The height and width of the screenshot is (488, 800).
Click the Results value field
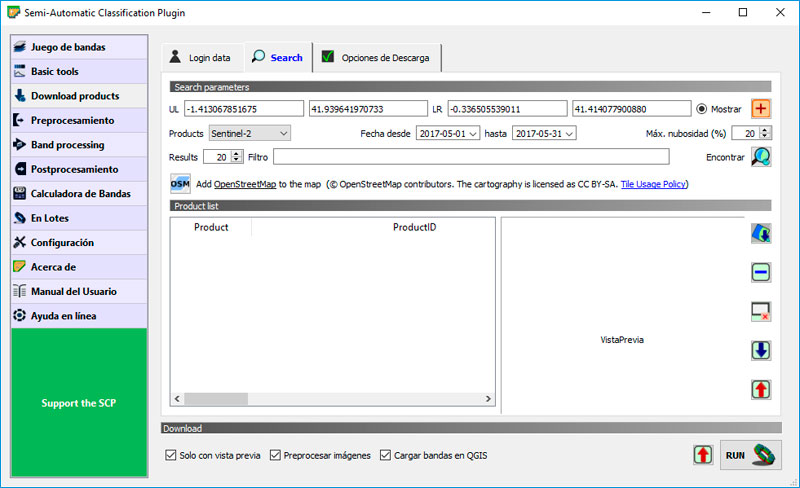point(217,157)
